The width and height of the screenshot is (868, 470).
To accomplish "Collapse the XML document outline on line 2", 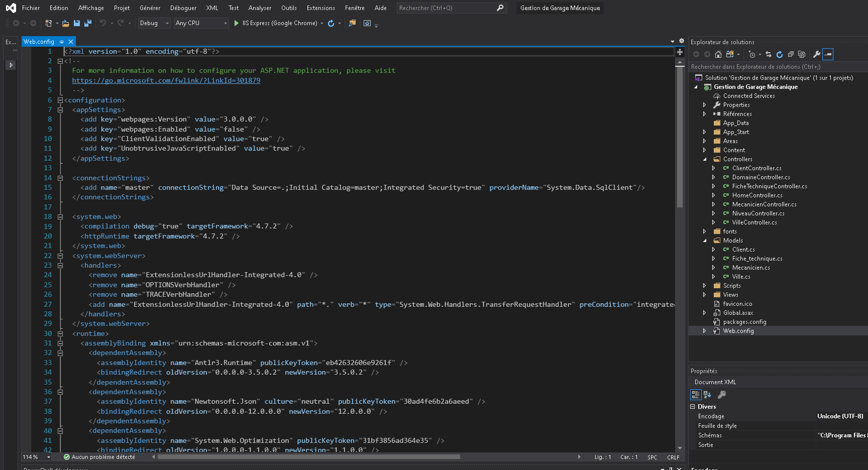I will [x=60, y=61].
